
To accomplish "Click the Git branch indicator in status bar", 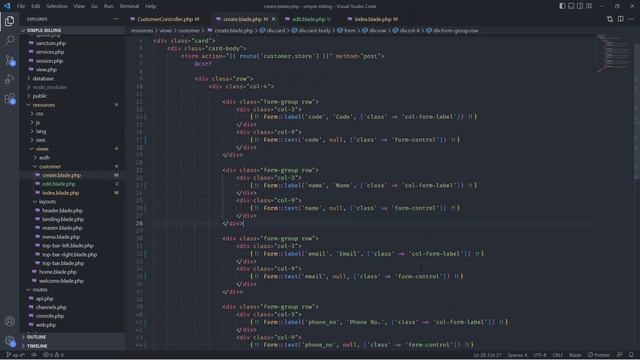I will (15, 355).
